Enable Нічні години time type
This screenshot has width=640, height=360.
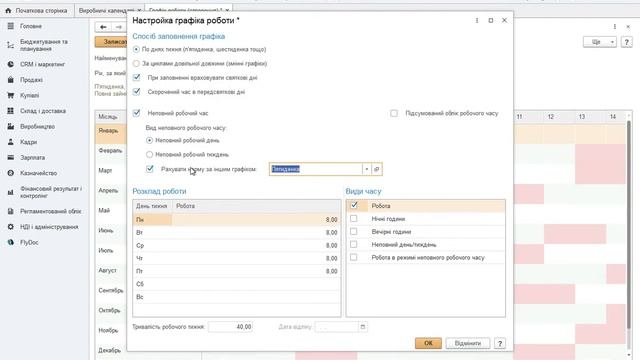click(354, 219)
